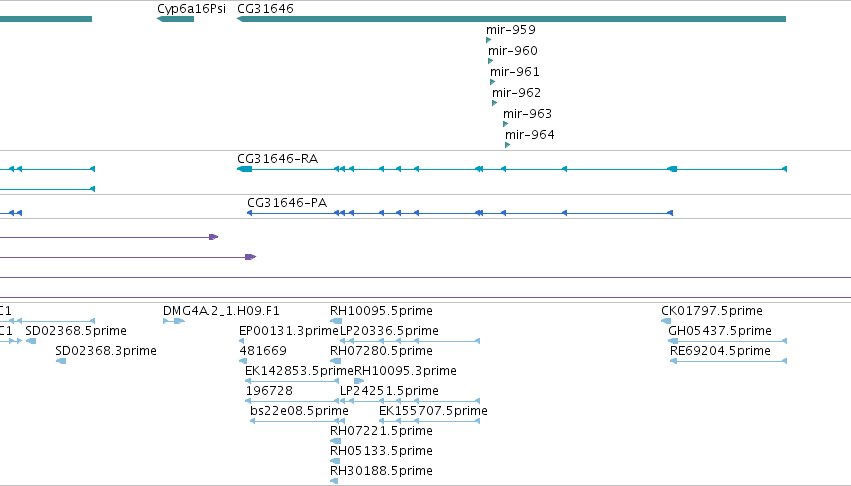Select the SD02368.5prime label
The height and width of the screenshot is (486, 851).
75,331
